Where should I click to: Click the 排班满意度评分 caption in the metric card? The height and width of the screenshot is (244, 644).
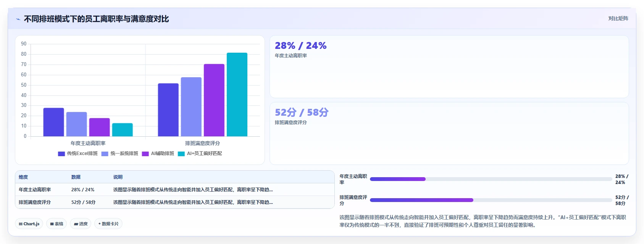click(291, 123)
